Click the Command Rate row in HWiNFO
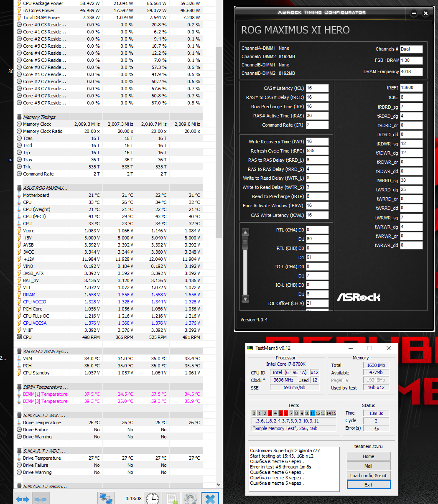 [x=108, y=174]
